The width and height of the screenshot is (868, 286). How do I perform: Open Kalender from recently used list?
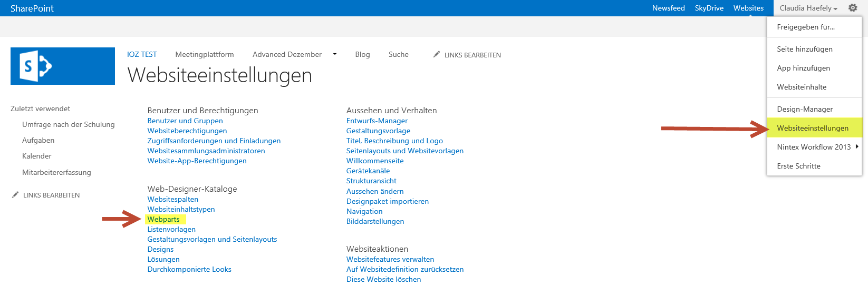(37, 156)
